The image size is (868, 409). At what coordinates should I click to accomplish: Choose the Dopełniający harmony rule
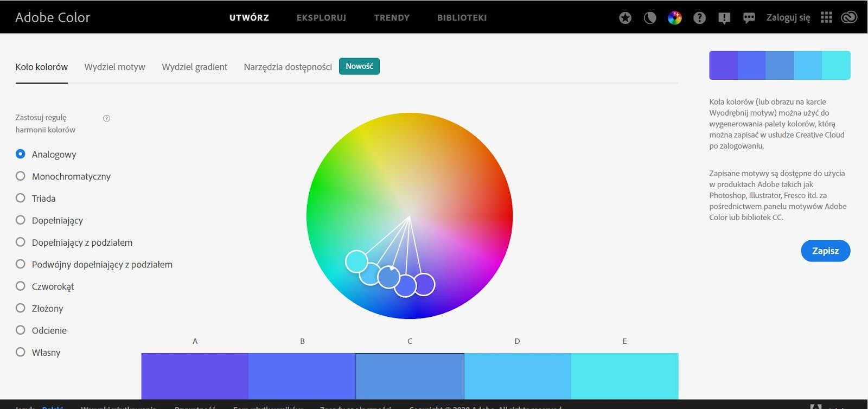click(21, 220)
